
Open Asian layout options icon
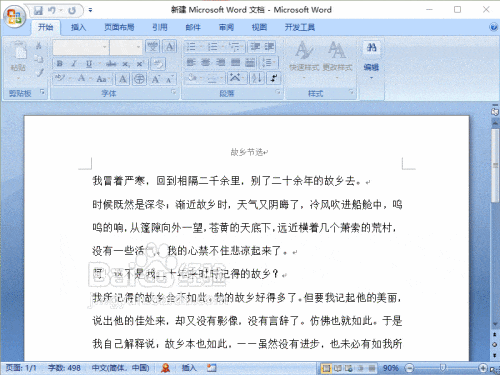click(x=235, y=78)
